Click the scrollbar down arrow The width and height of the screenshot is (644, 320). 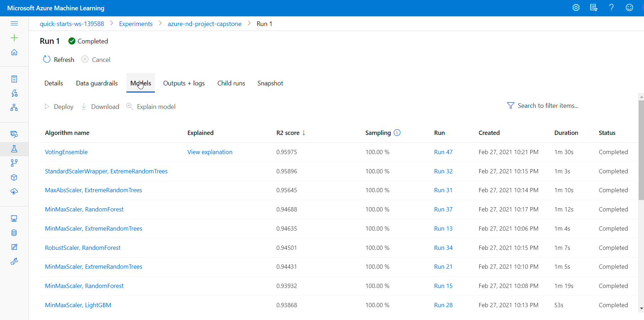click(641, 309)
